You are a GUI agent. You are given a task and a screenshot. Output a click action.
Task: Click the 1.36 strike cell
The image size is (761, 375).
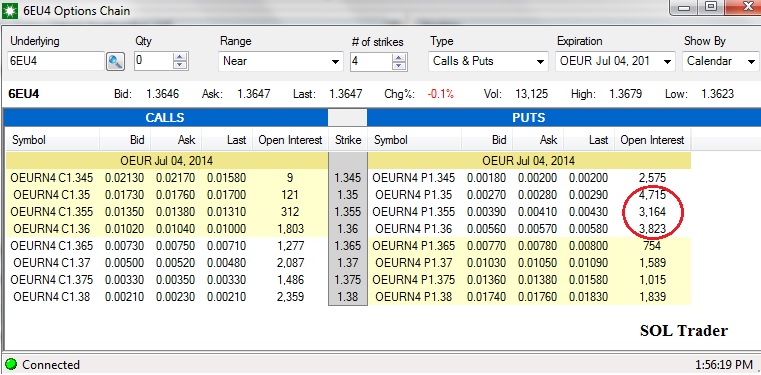pyautogui.click(x=348, y=228)
